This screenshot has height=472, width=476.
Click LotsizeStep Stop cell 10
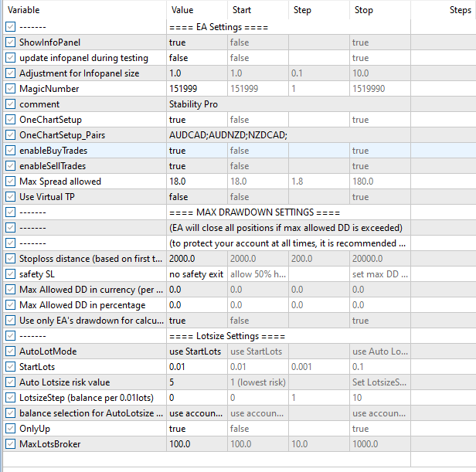pyautogui.click(x=379, y=398)
